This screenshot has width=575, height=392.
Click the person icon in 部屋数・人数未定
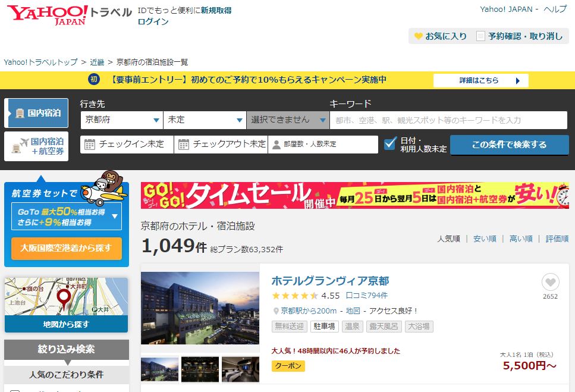point(276,145)
